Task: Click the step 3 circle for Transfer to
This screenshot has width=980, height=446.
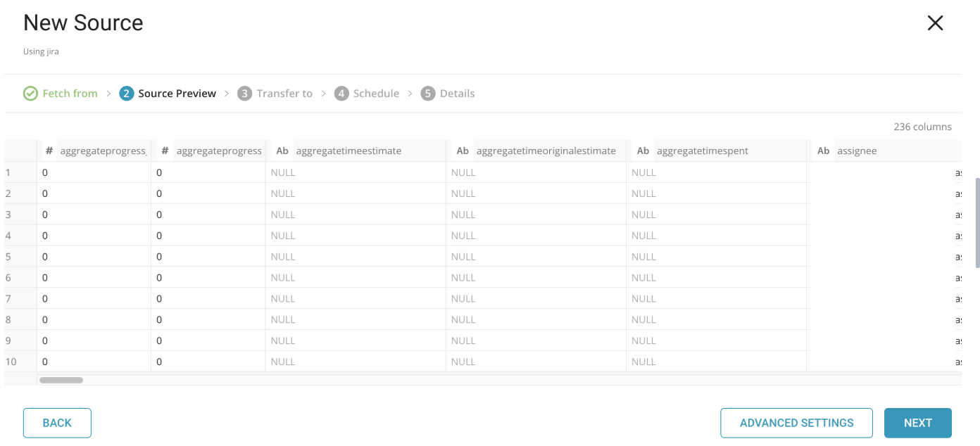Action: pos(244,94)
